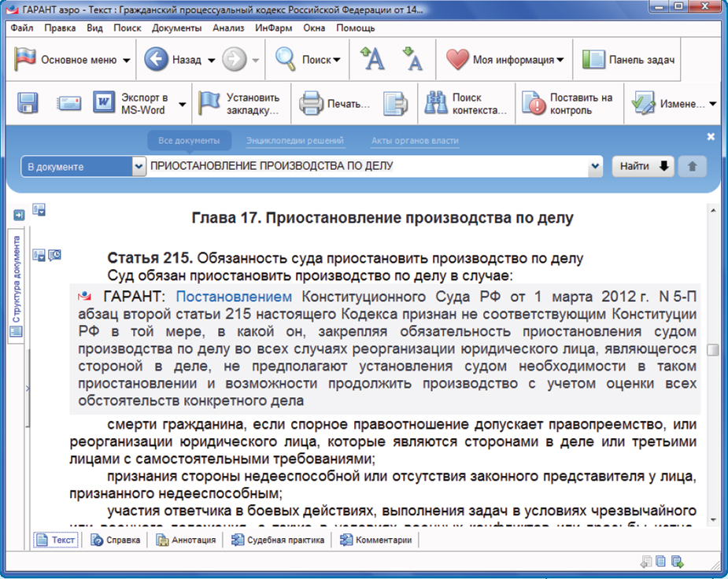Select the Все документы search scope
The height and width of the screenshot is (579, 728).
(189, 141)
